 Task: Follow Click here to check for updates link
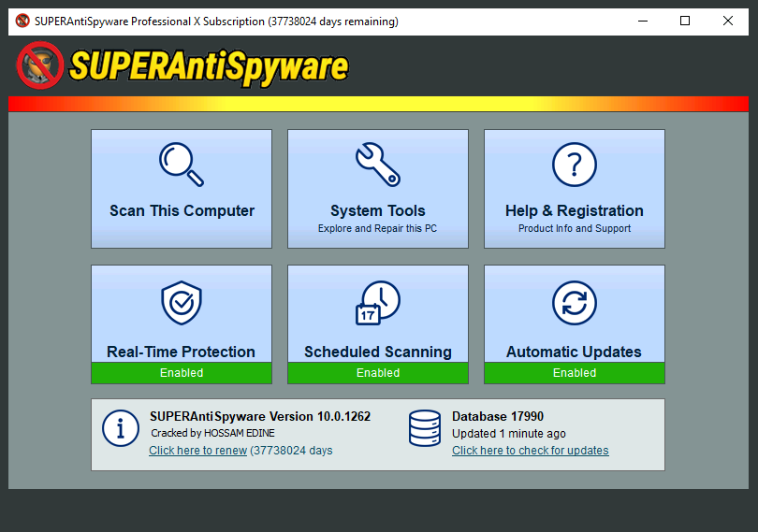pyautogui.click(x=531, y=451)
